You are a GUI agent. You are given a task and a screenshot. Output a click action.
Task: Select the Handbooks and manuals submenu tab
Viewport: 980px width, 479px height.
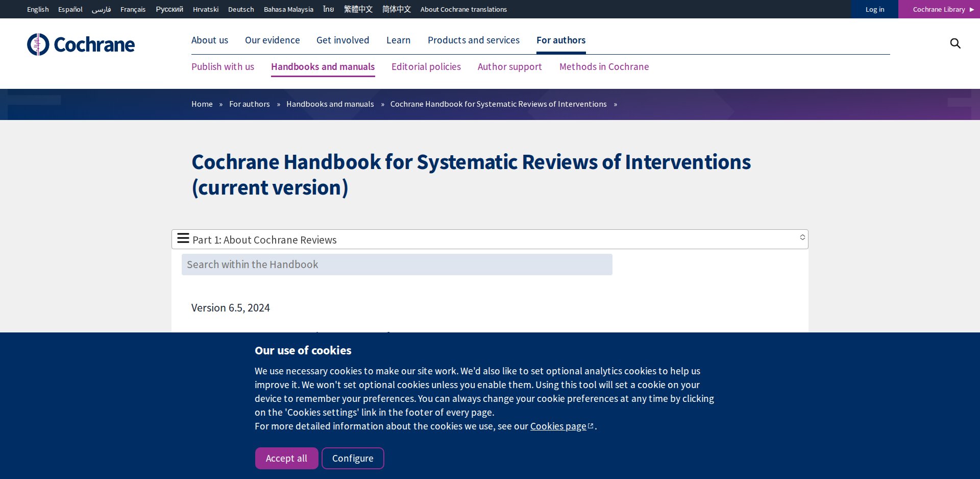(x=323, y=66)
